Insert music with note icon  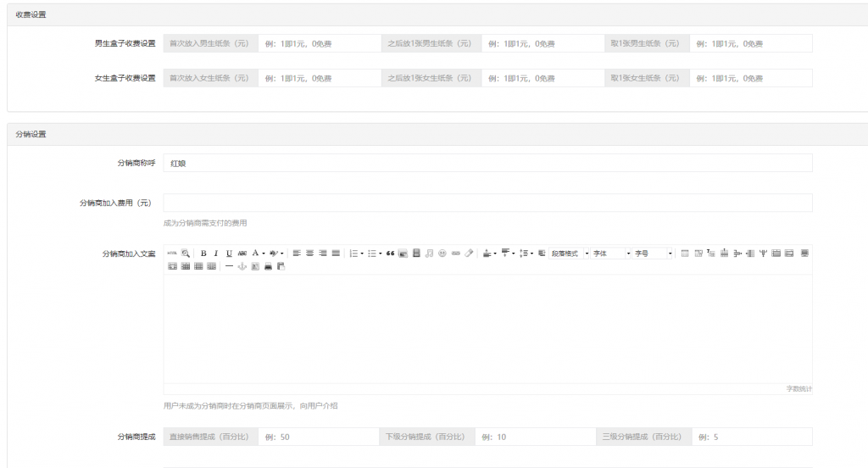point(429,253)
